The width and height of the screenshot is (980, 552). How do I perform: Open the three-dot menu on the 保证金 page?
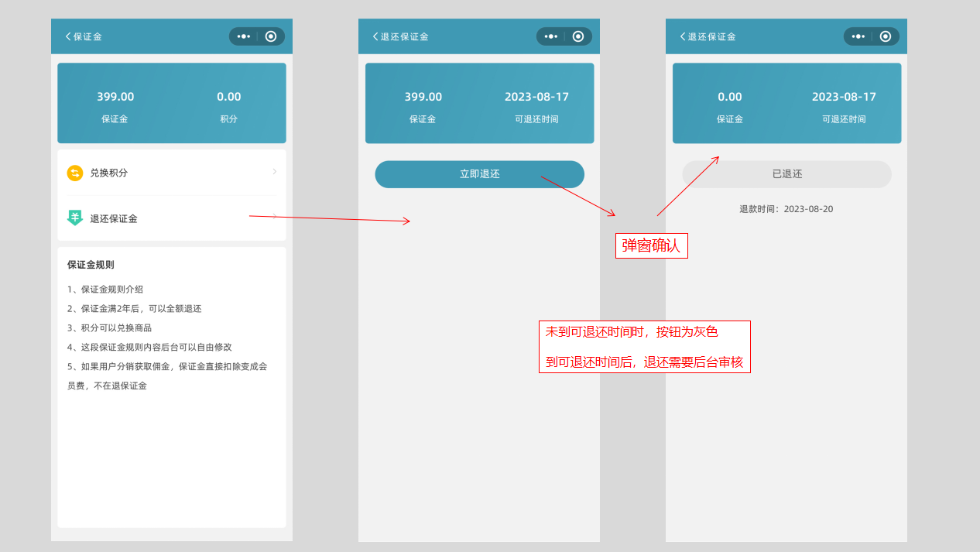point(243,36)
